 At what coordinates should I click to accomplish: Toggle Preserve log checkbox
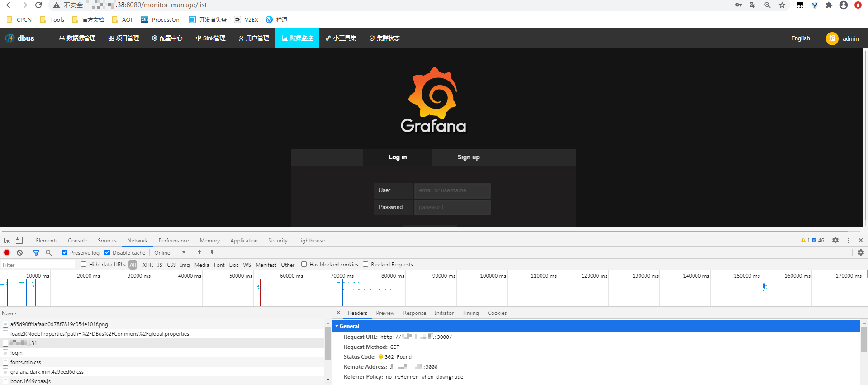(x=65, y=252)
